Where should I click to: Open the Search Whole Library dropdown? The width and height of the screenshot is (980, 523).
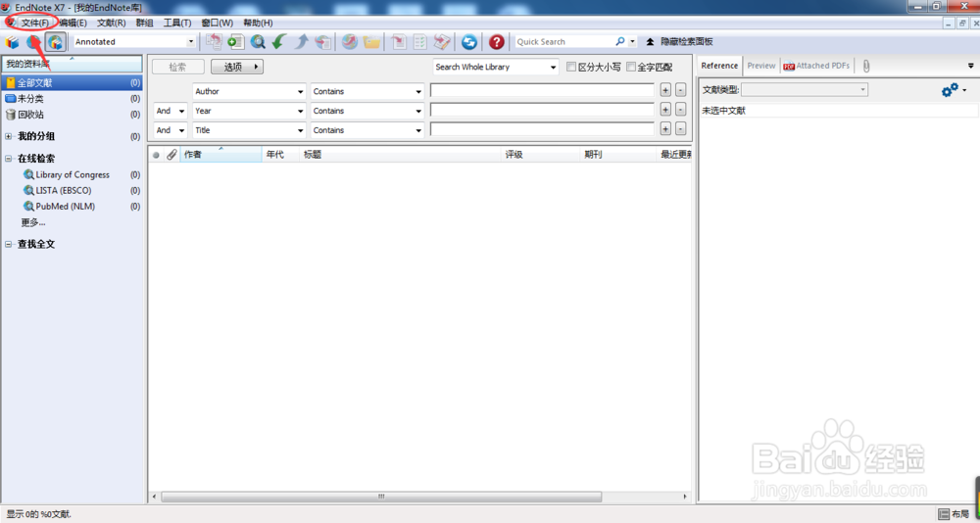pos(496,67)
